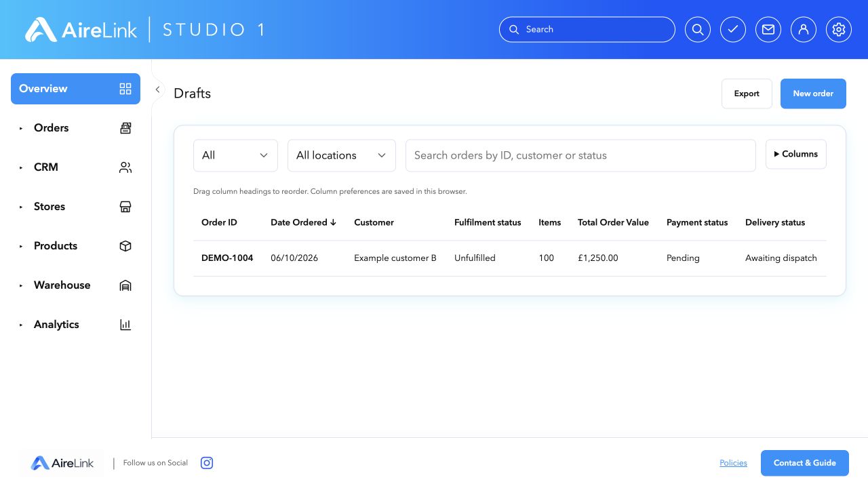
Task: Focus the header Search field
Action: pyautogui.click(x=587, y=30)
